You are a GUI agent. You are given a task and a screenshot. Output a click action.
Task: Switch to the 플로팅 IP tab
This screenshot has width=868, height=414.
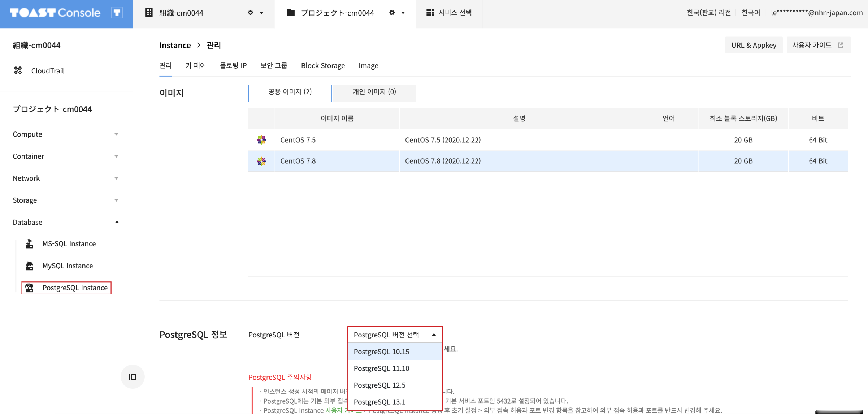tap(233, 65)
